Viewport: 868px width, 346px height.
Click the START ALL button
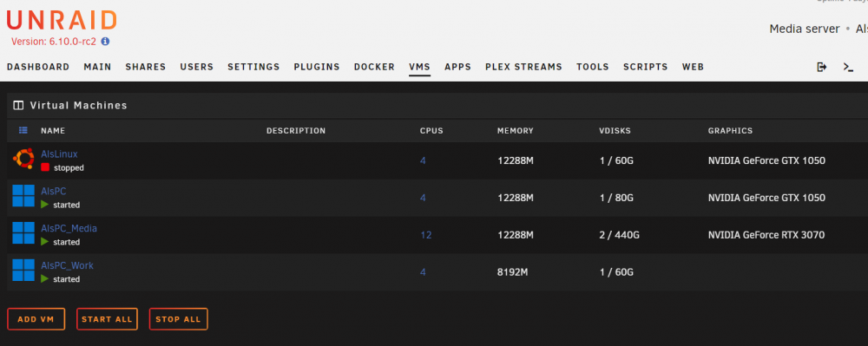[x=107, y=319]
